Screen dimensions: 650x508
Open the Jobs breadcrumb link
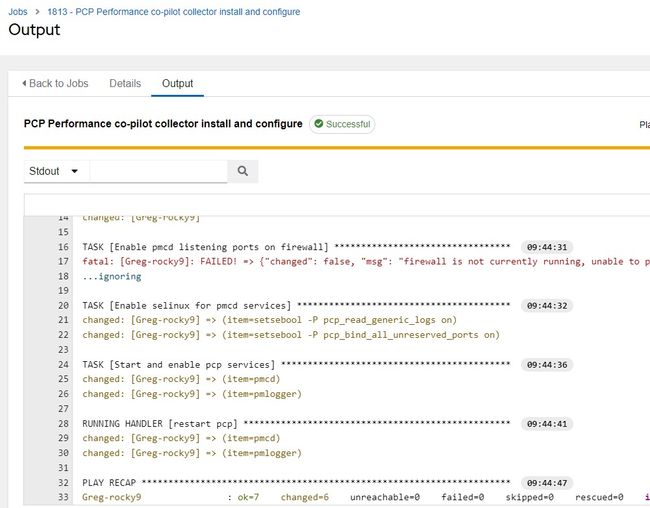click(x=18, y=12)
